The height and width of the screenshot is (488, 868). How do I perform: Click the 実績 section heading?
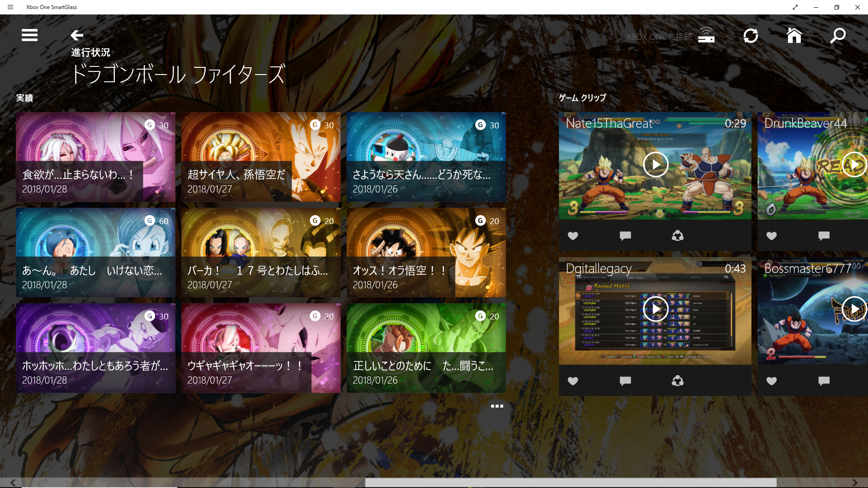(x=24, y=98)
